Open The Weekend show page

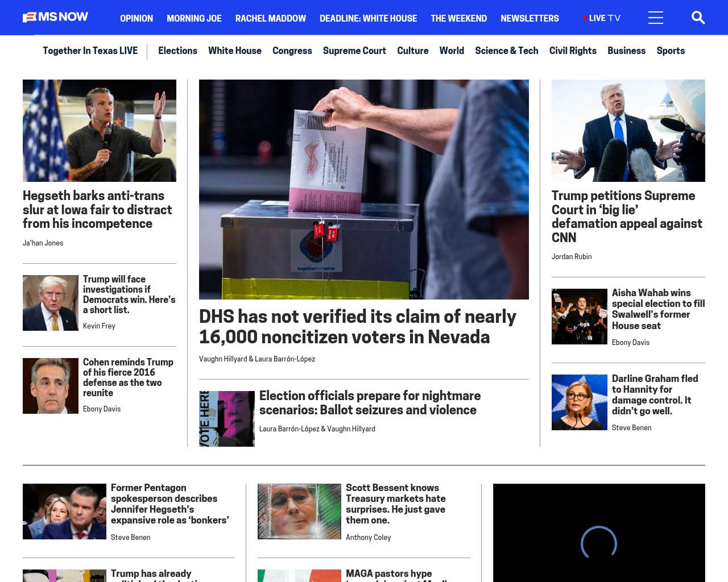coord(459,18)
